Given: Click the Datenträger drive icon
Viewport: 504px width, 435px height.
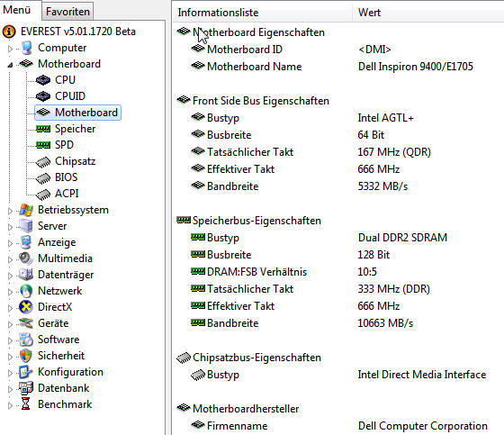Looking at the screenshot, I should [26, 275].
